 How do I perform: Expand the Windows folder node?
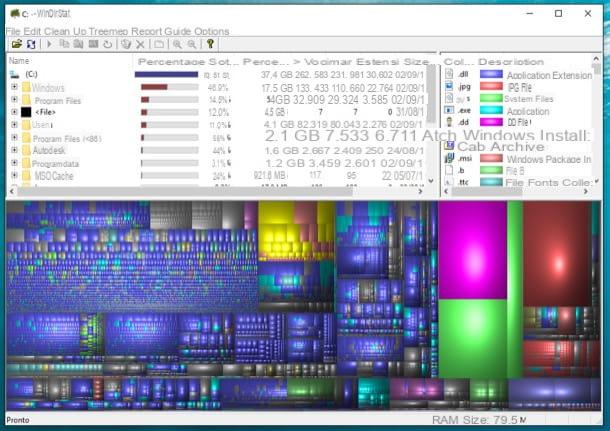click(x=14, y=87)
